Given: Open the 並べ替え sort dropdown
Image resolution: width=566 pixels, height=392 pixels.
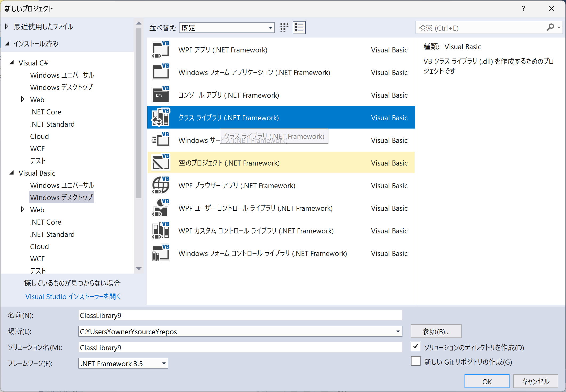Looking at the screenshot, I should point(227,28).
